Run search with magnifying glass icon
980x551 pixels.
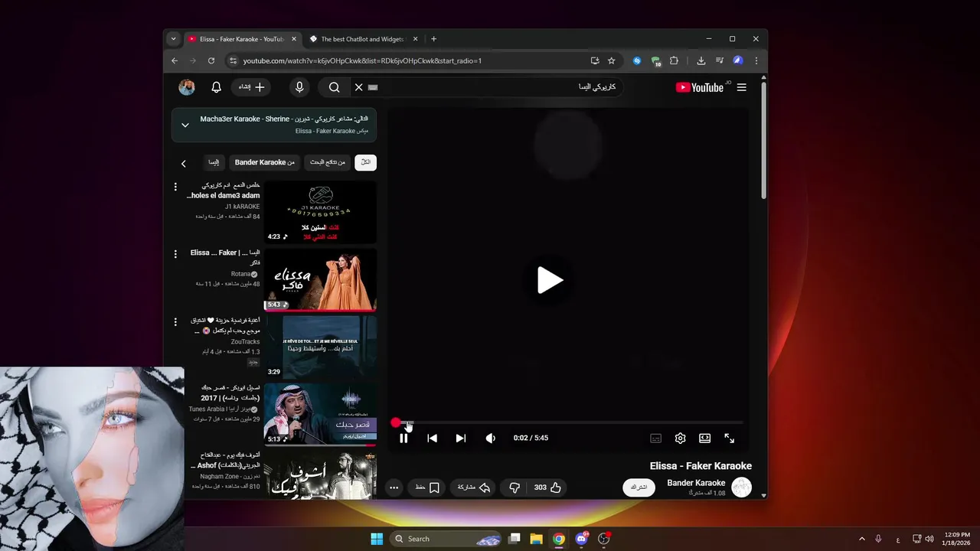(335, 87)
